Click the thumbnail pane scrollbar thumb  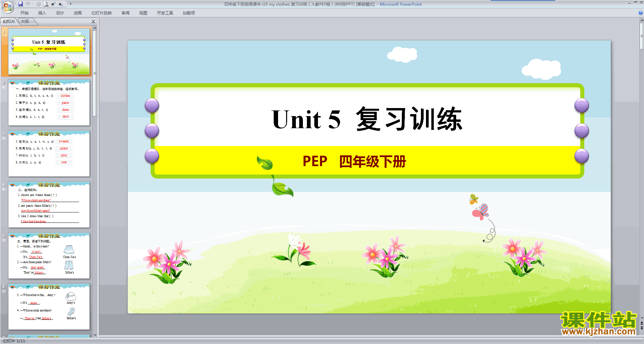click(x=95, y=73)
